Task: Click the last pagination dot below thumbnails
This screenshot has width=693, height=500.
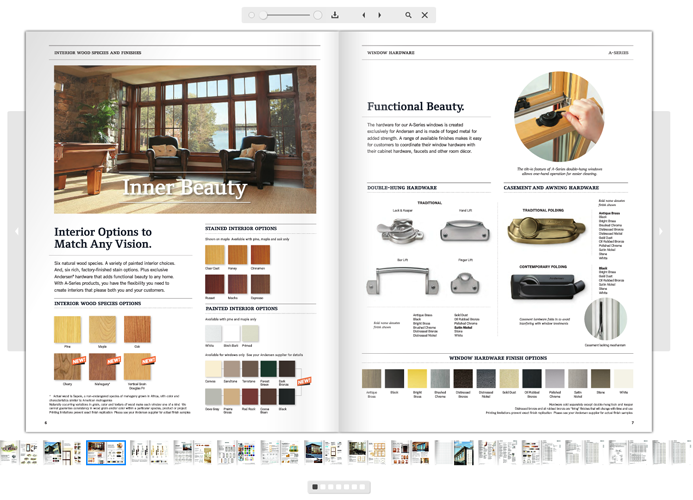Action: click(362, 487)
